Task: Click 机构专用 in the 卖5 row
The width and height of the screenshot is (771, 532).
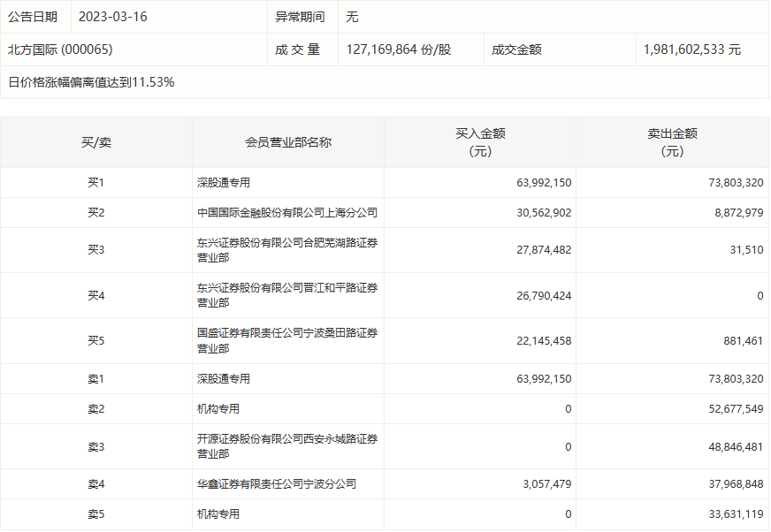Action: pos(218,514)
